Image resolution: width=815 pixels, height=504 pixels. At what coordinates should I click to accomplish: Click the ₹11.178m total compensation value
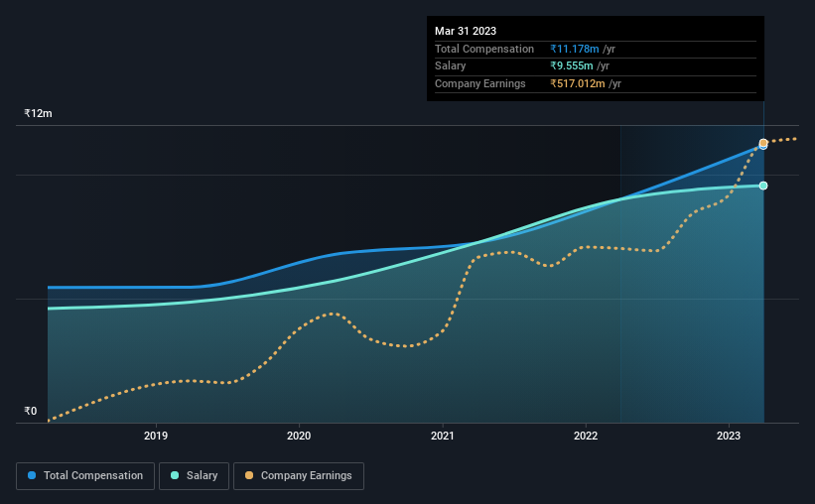pyautogui.click(x=575, y=49)
